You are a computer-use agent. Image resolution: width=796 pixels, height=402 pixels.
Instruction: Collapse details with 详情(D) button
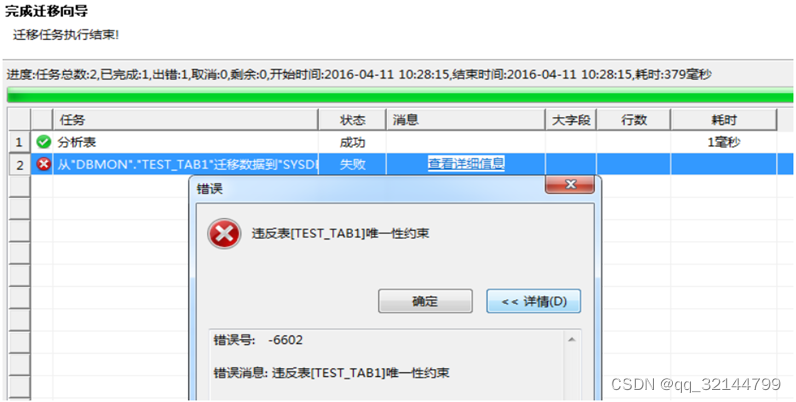click(x=534, y=301)
